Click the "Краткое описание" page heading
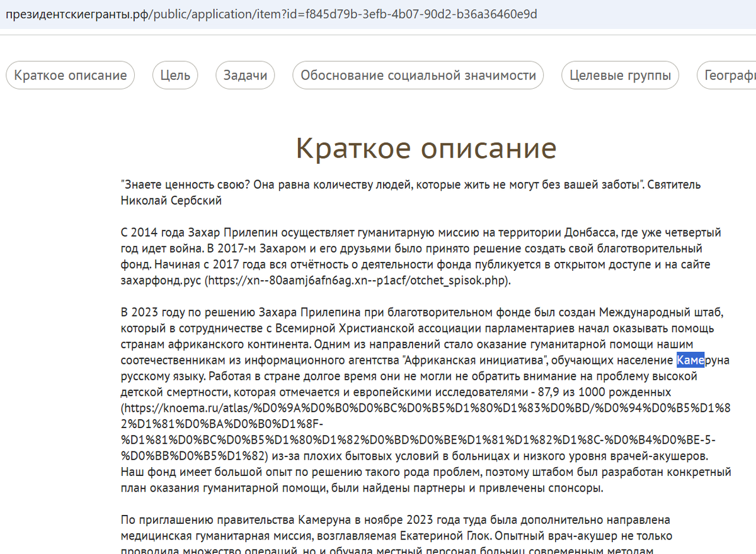This screenshot has width=756, height=554. (426, 149)
